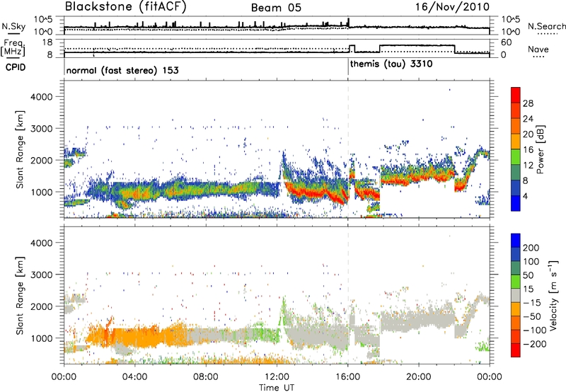
Task: Pick the red bottom Velocity colorbar segment
Action: (516, 350)
